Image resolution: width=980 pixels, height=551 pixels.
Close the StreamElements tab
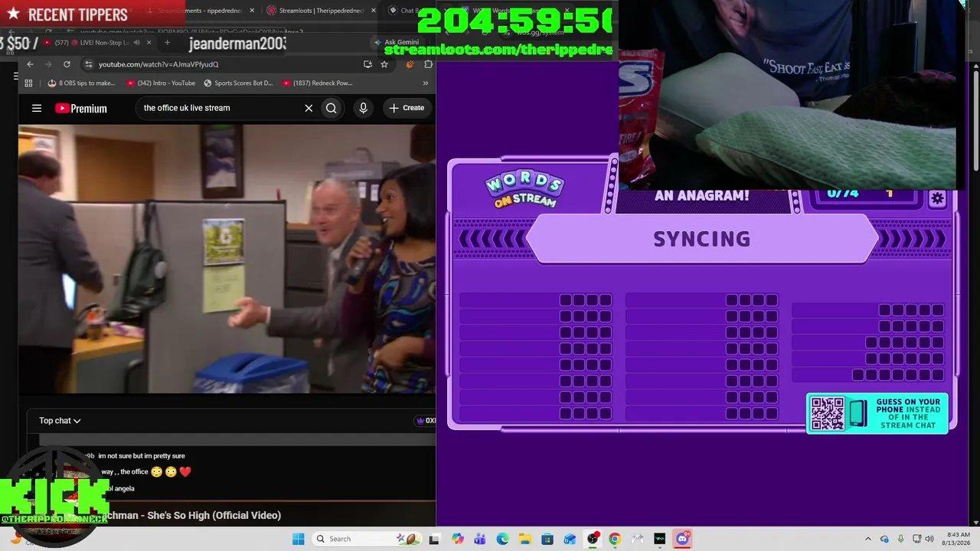coord(252,11)
